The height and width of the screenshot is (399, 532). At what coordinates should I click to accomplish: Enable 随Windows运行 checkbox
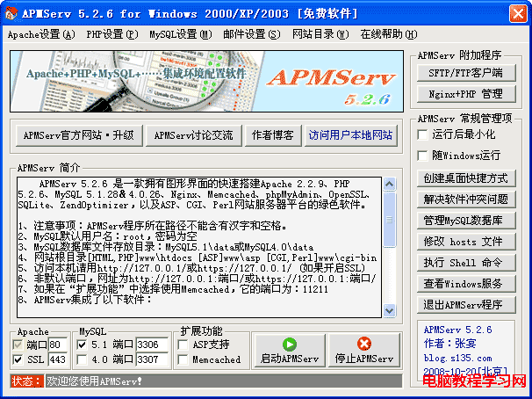click(x=422, y=156)
